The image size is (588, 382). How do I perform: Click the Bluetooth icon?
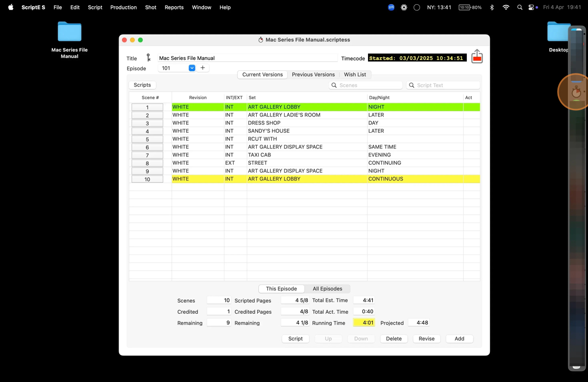[x=491, y=7]
